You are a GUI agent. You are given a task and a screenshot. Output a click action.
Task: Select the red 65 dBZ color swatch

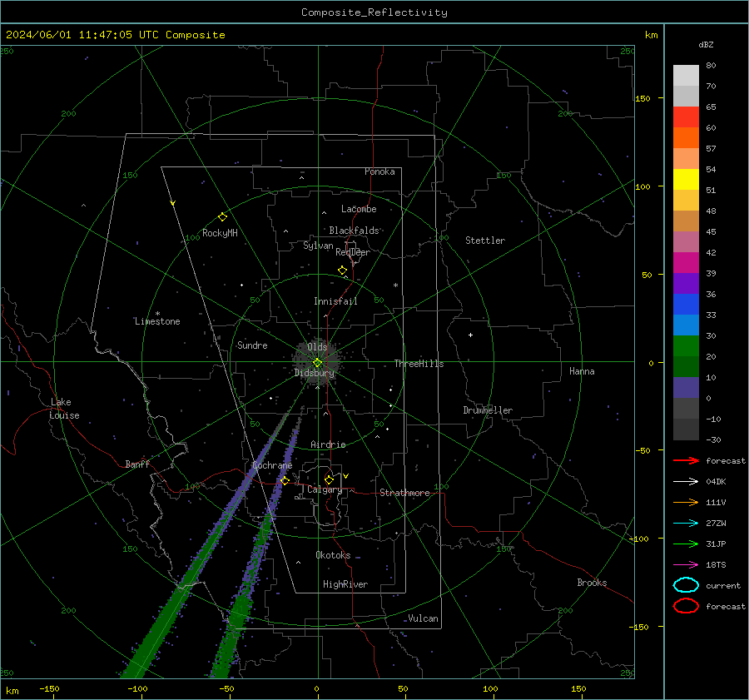pos(686,117)
